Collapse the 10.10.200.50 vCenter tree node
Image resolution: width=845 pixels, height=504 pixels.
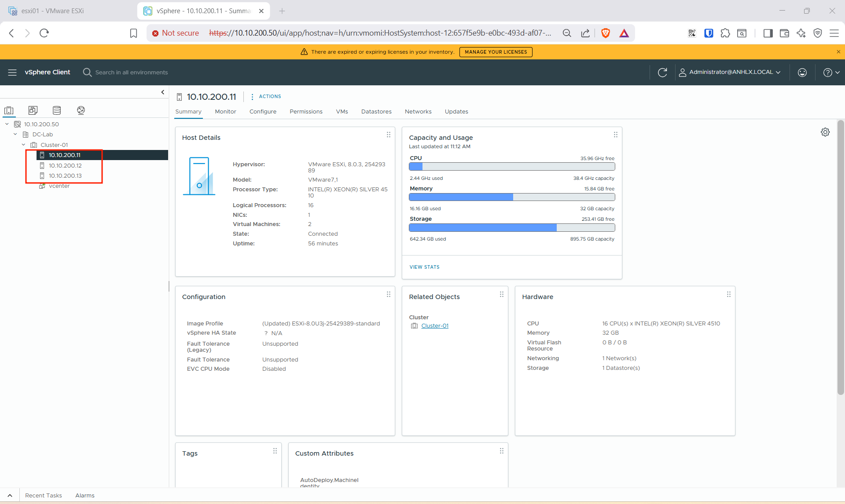pos(7,124)
